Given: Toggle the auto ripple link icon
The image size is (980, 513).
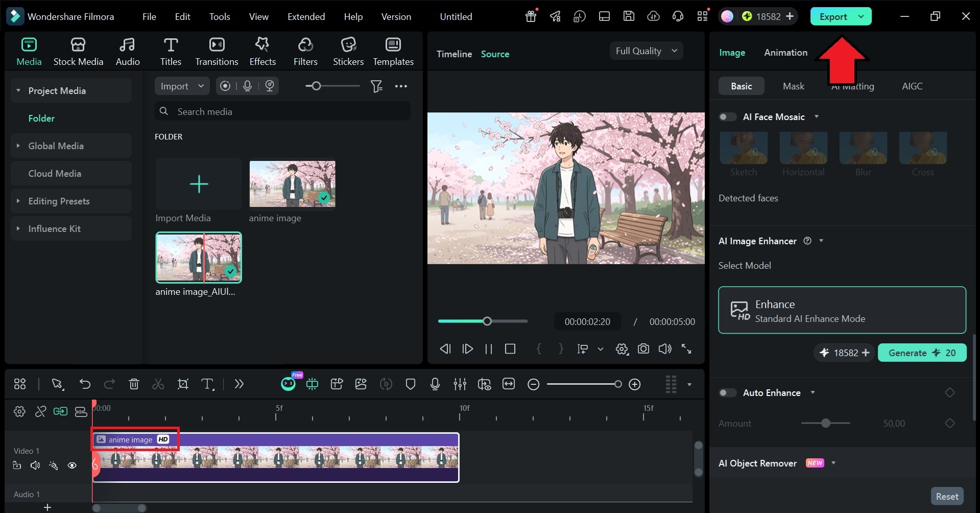Looking at the screenshot, I should 60,411.
